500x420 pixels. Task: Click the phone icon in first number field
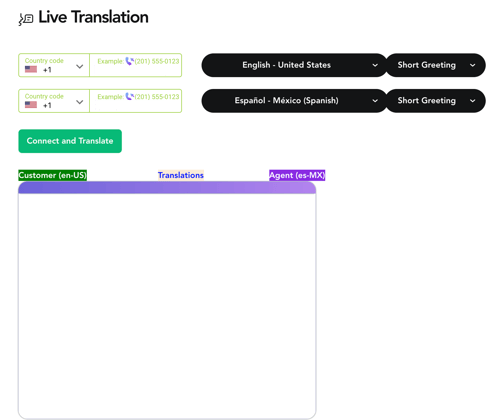tap(129, 61)
